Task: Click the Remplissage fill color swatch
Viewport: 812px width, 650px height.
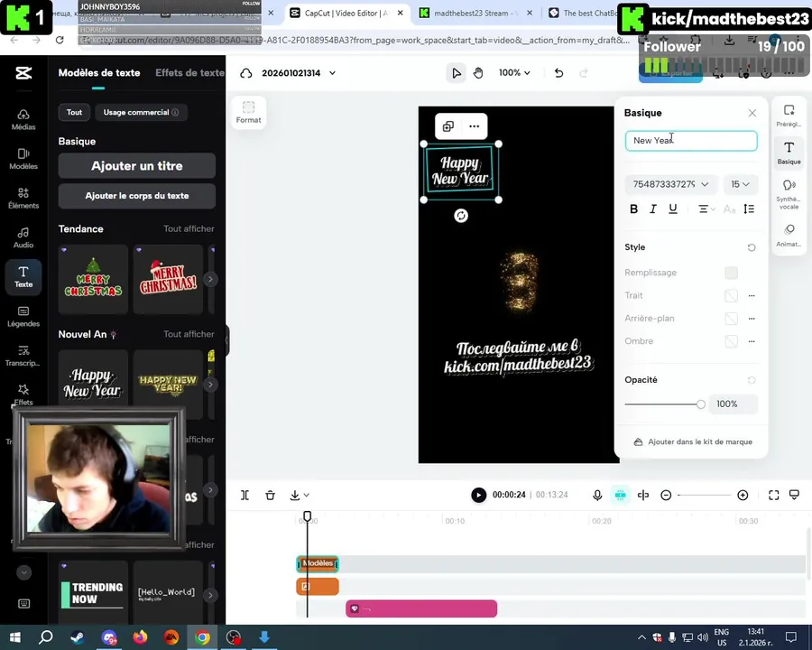Action: (x=731, y=273)
